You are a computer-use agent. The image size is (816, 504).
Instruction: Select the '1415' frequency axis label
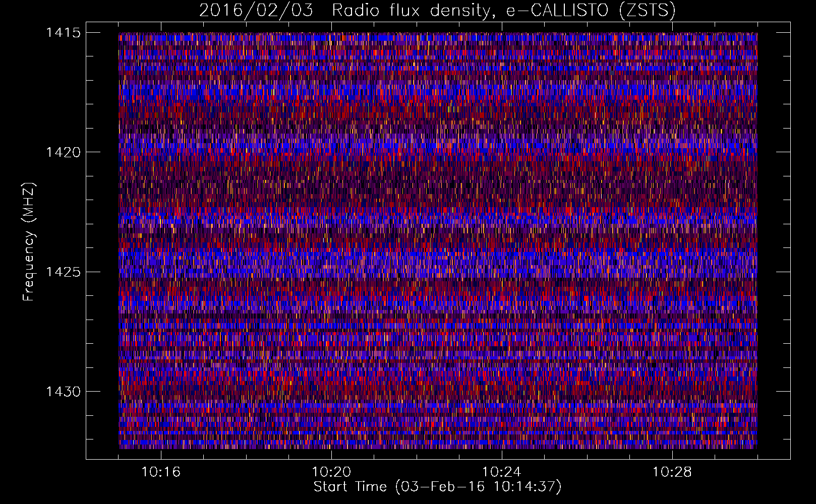pos(63,33)
